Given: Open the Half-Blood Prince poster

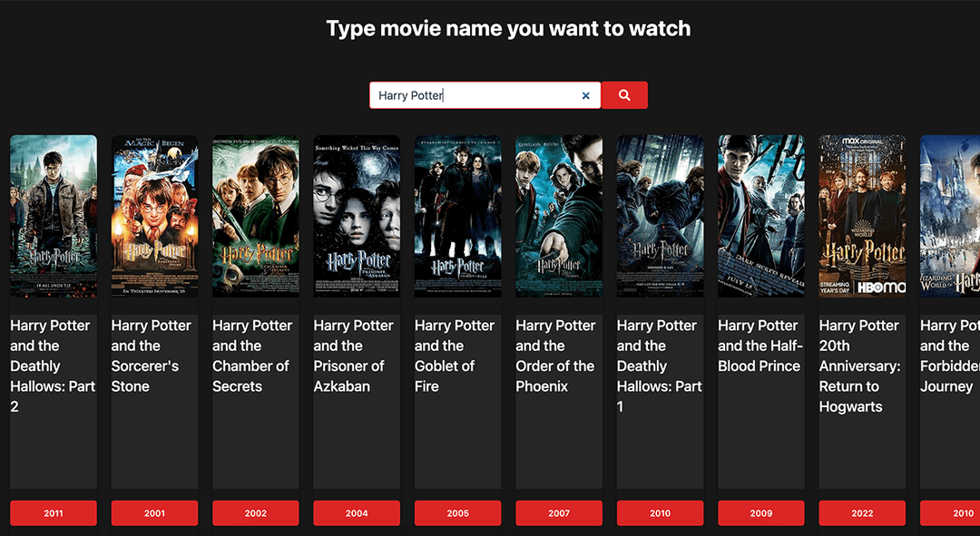Looking at the screenshot, I should 761,216.
